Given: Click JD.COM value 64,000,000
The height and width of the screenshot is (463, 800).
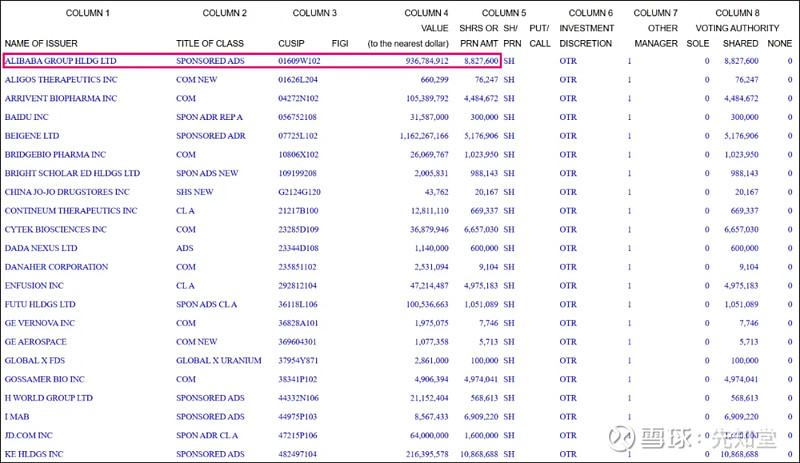Looking at the screenshot, I should click(430, 435).
